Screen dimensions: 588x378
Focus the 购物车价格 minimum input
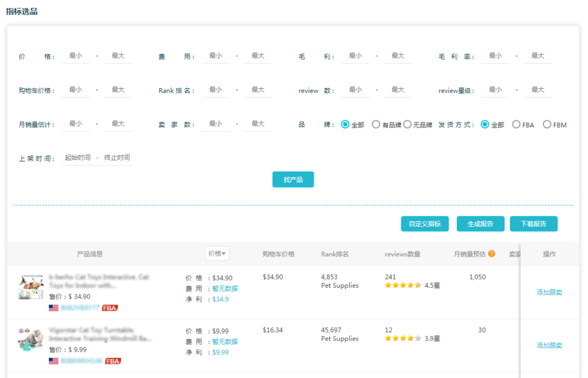(75, 90)
